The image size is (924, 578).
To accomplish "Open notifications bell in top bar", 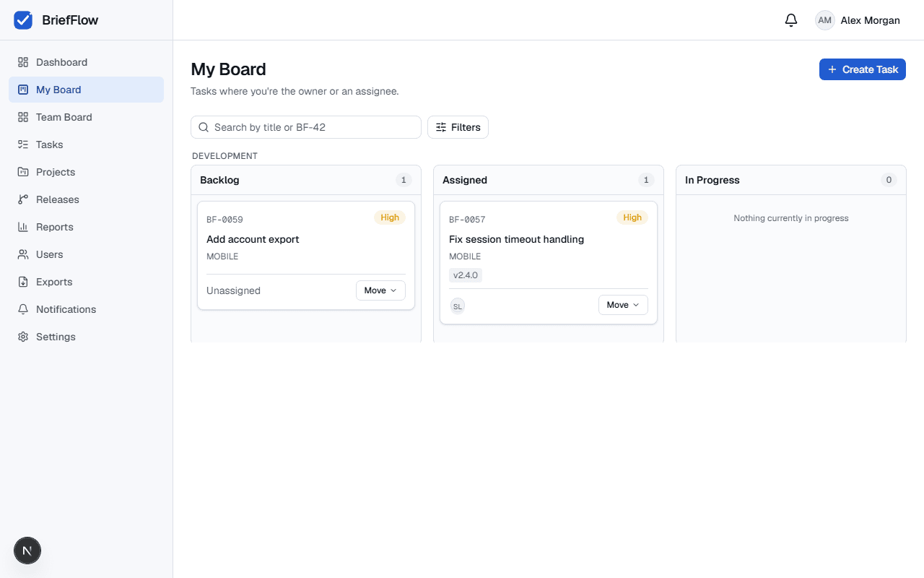I will pos(791,20).
